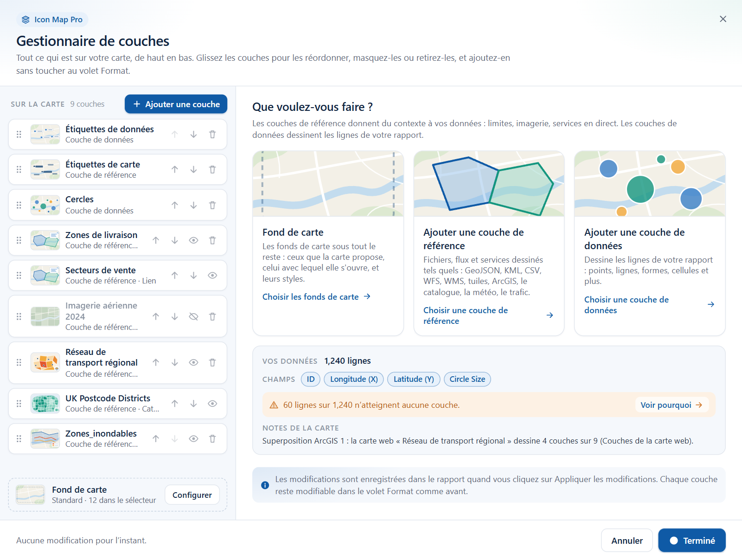Viewport: 742px width, 560px height.
Task: Delete the Étiquettes de données layer
Action: (212, 135)
